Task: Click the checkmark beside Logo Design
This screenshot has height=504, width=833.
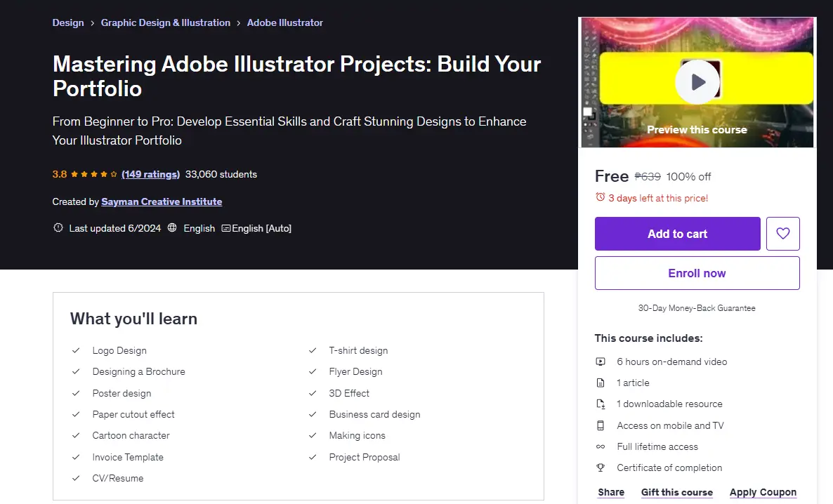Action: [76, 350]
